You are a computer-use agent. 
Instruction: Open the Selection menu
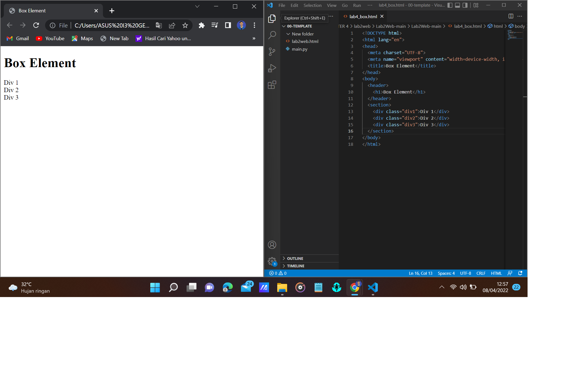[x=312, y=5]
